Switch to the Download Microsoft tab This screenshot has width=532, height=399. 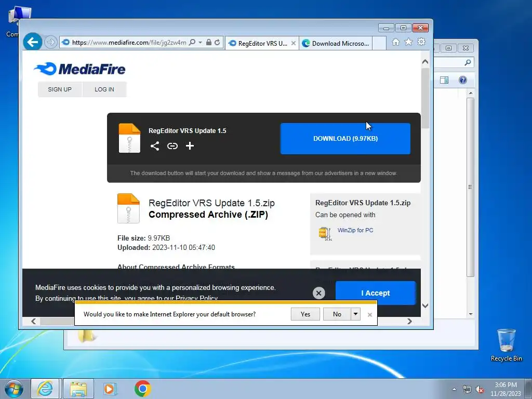click(x=336, y=44)
